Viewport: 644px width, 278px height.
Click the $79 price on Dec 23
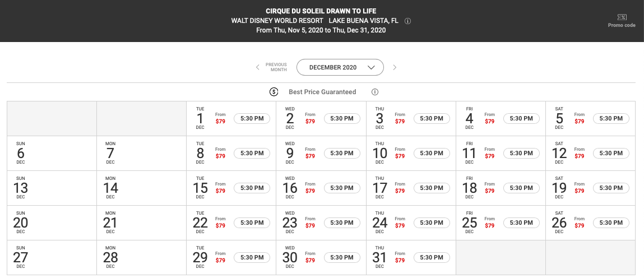(310, 225)
